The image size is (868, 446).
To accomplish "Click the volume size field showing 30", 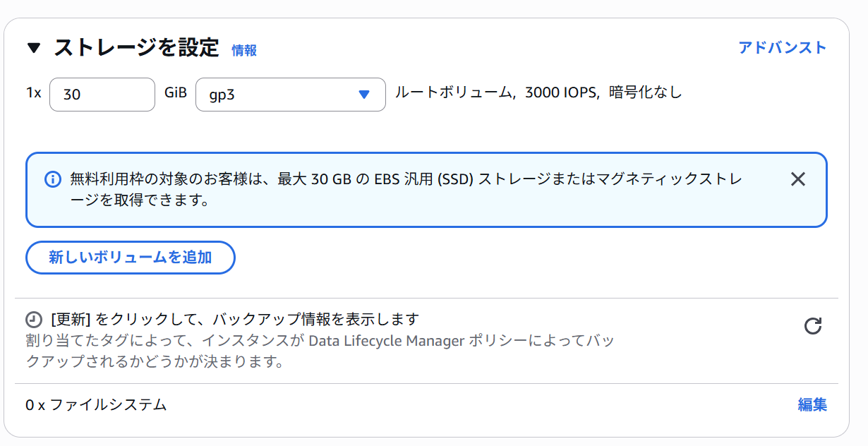I will click(102, 95).
